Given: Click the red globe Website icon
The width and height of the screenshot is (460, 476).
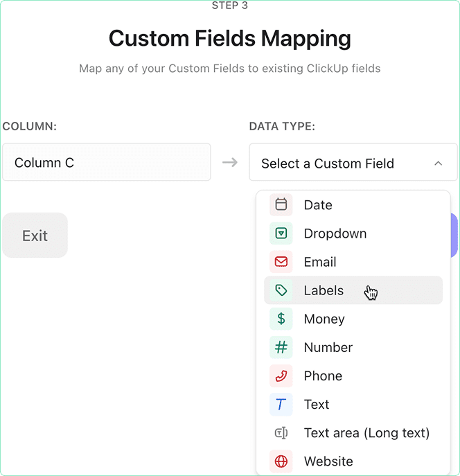Looking at the screenshot, I should 281,461.
